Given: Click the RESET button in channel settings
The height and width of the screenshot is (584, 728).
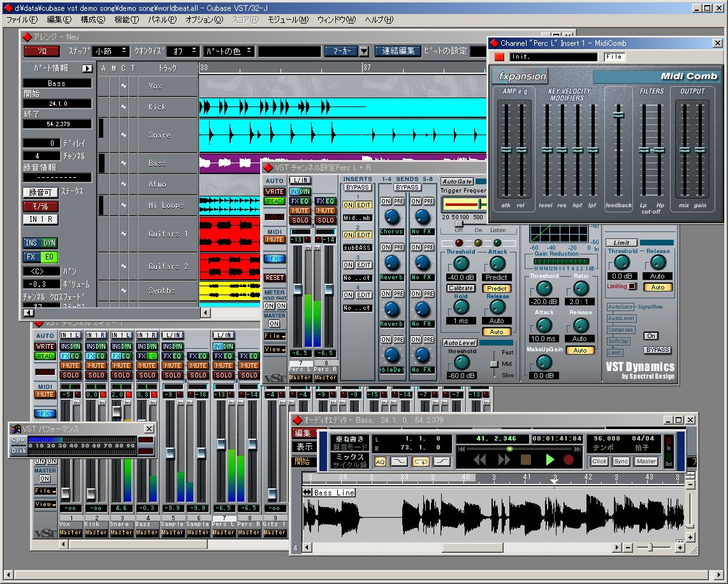Looking at the screenshot, I should [274, 277].
